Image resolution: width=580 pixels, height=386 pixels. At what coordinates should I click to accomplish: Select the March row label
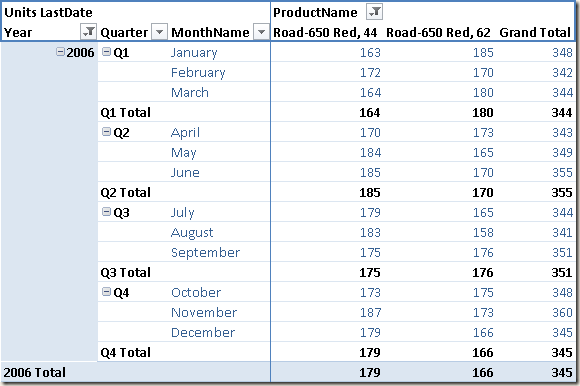(x=190, y=92)
